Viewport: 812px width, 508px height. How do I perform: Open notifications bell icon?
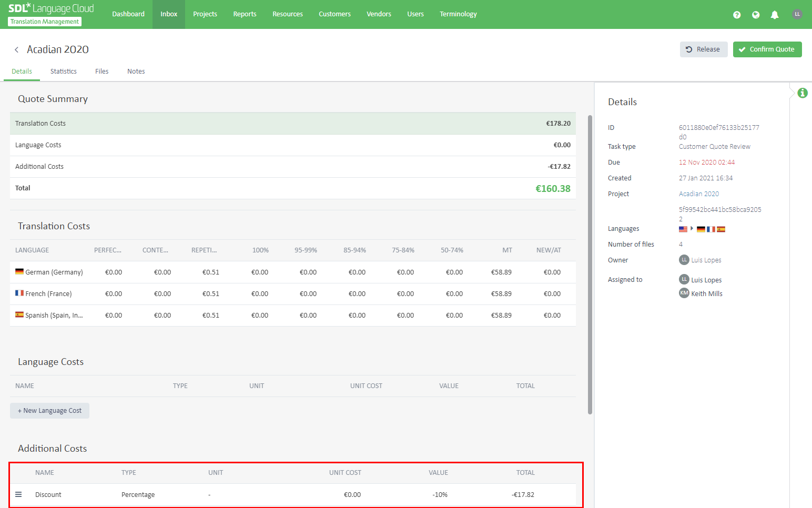[x=775, y=15]
